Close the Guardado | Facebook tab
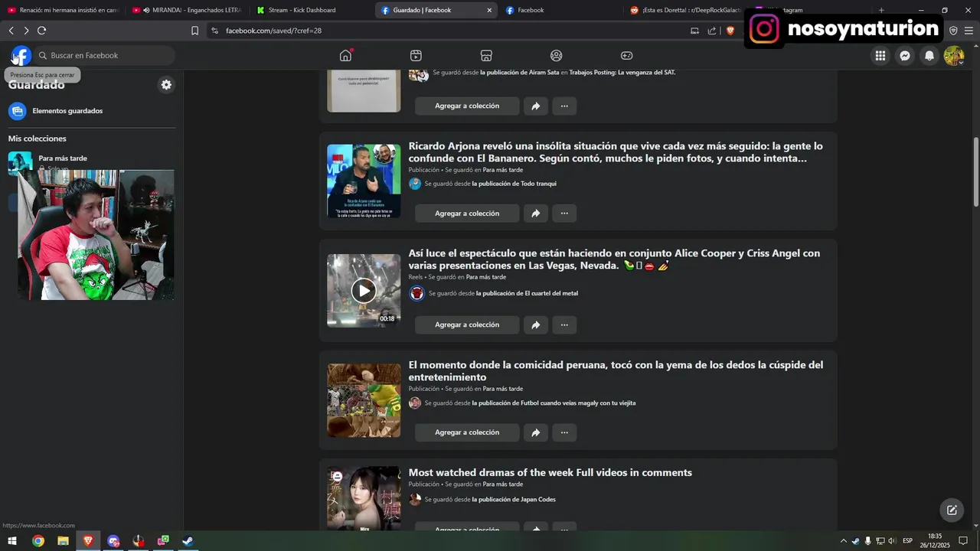The height and width of the screenshot is (551, 980). 489,10
